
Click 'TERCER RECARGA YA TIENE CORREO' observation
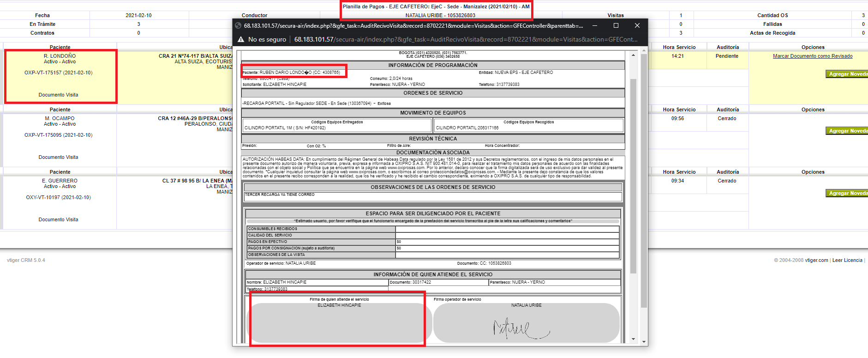coord(280,195)
